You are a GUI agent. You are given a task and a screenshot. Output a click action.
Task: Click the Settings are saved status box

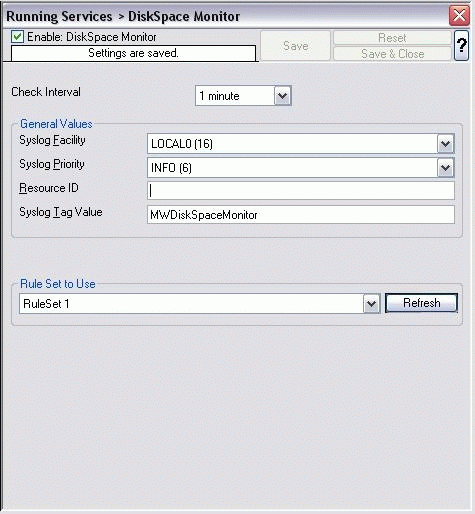[133, 53]
